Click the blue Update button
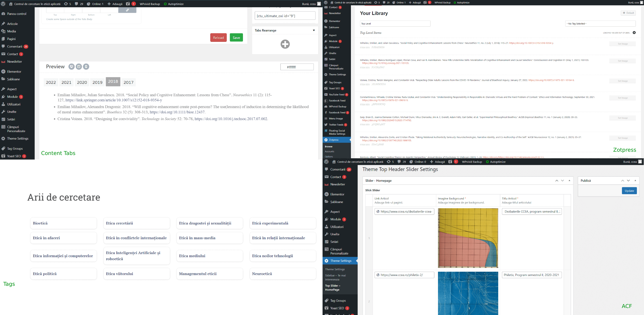The height and width of the screenshot is (315, 644). point(629,191)
